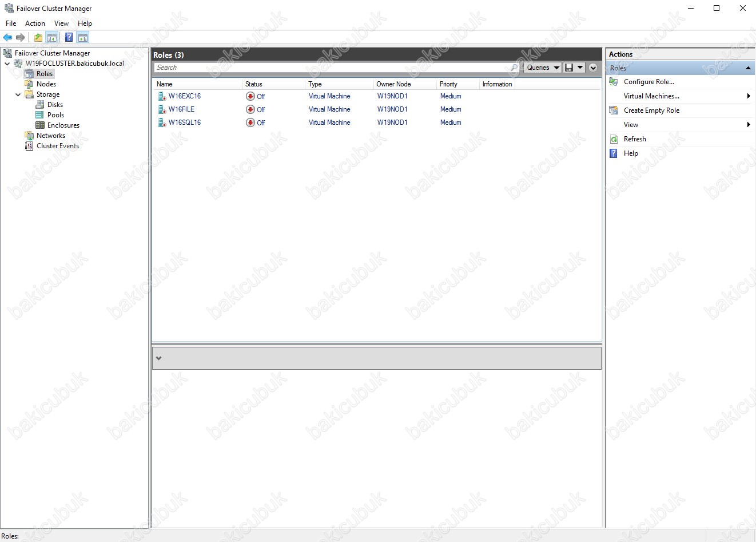Click the Pools icon under Storage
Image resolution: width=756 pixels, height=542 pixels.
tap(40, 115)
